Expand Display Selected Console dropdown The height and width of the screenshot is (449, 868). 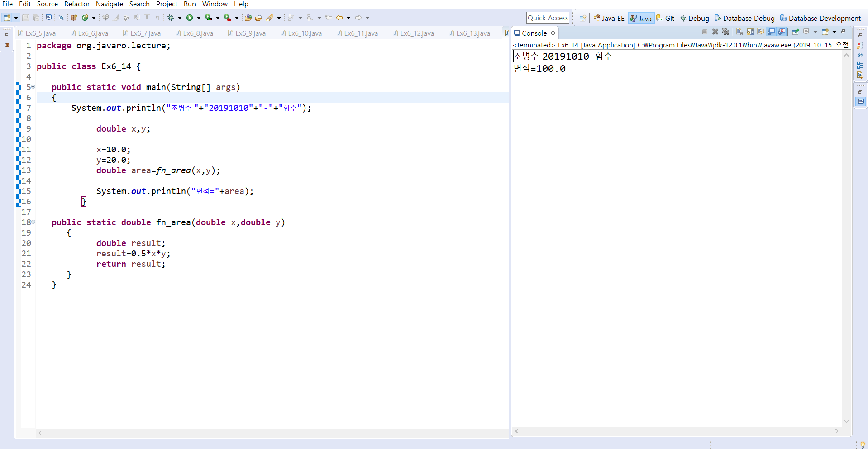[x=815, y=32]
